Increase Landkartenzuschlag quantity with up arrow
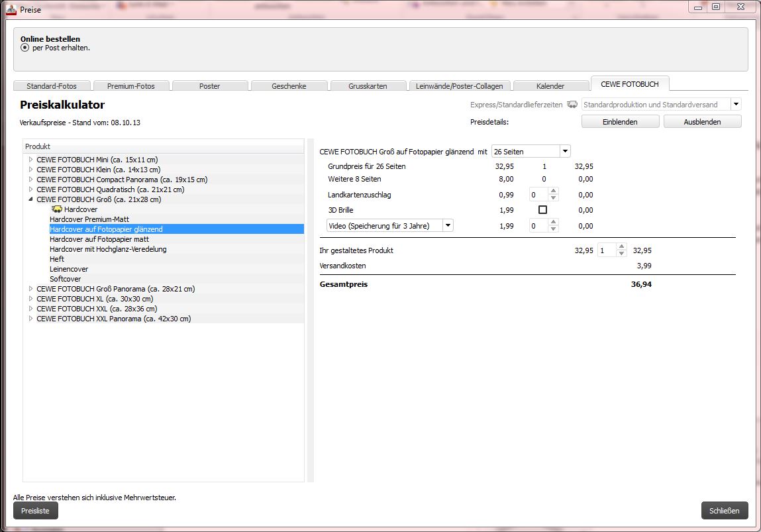 [x=554, y=191]
